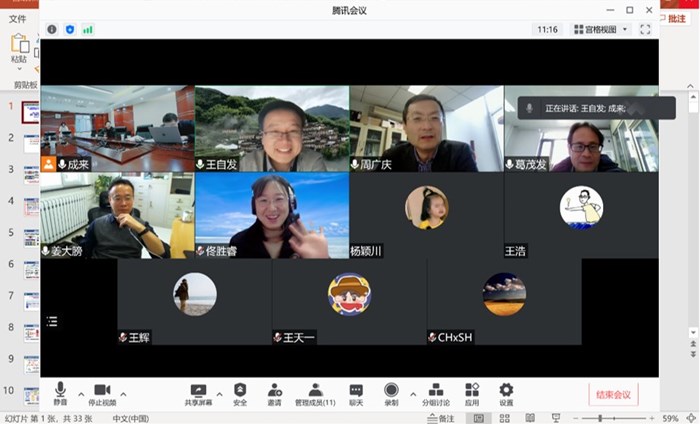Open 管理成员(11) member management panel
The height and width of the screenshot is (424, 700).
[x=315, y=393]
